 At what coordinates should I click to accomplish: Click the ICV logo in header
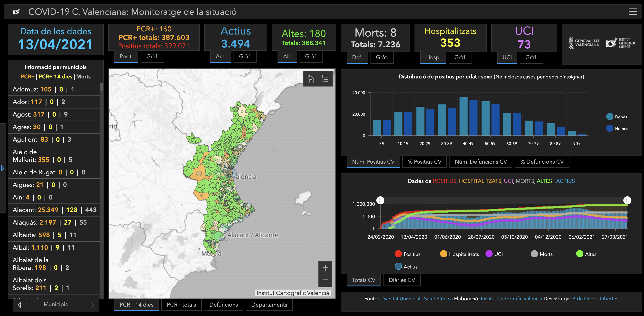(16, 12)
